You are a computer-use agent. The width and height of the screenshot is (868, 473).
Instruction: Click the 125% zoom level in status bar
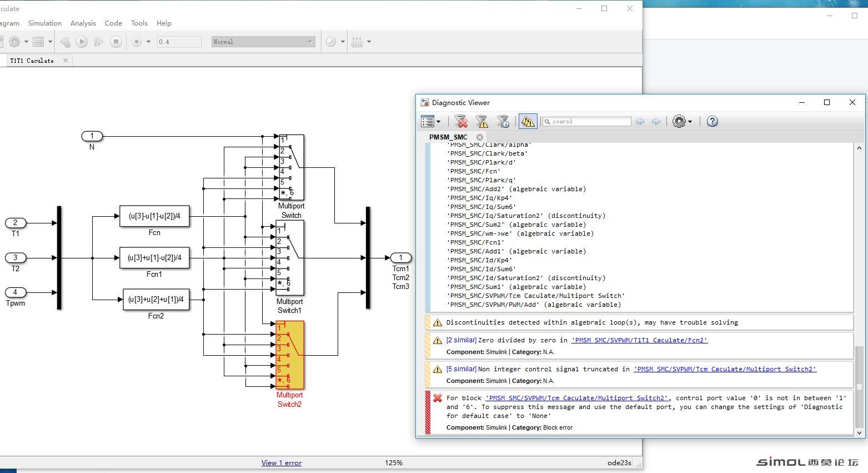(394, 462)
